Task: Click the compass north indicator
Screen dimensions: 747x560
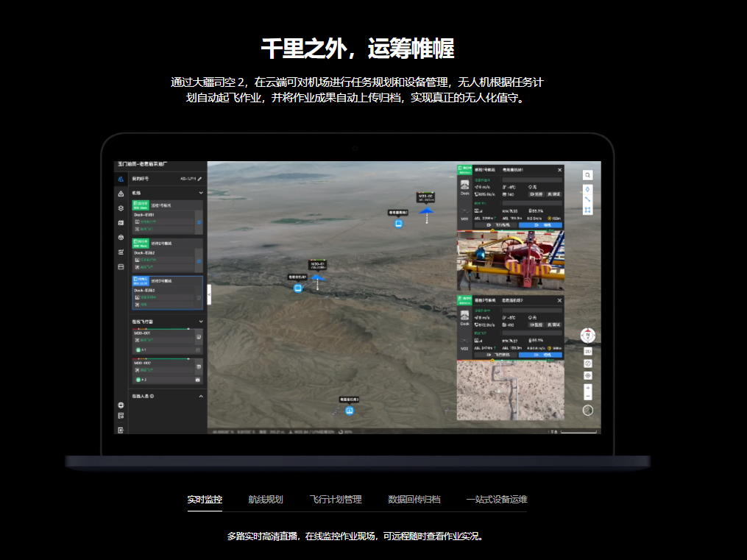Action: coord(587,336)
